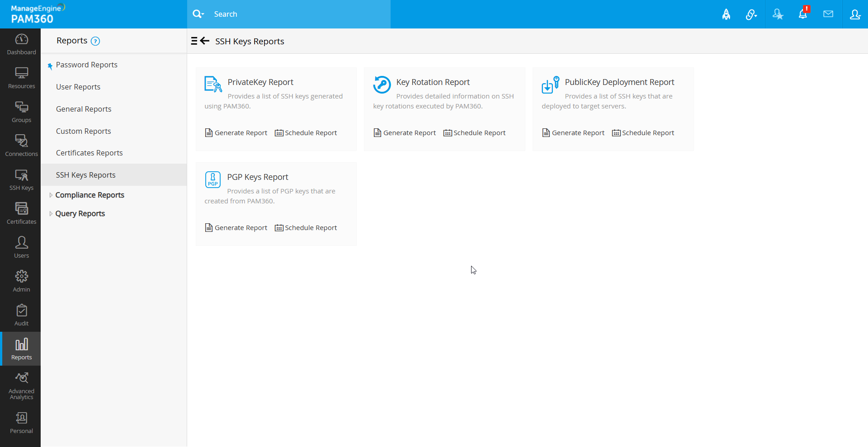
Task: Schedule the Key Rotation Report
Action: click(474, 133)
